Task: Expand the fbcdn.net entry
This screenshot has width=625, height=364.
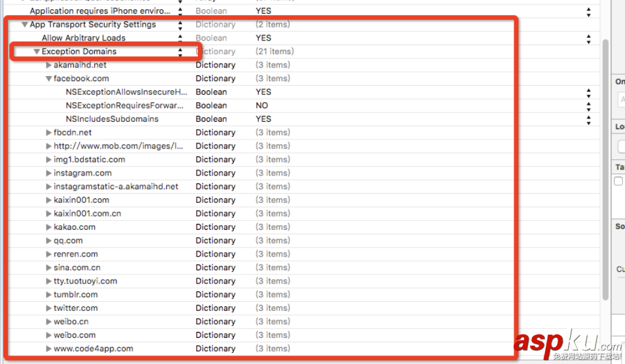Action: pyautogui.click(x=48, y=133)
